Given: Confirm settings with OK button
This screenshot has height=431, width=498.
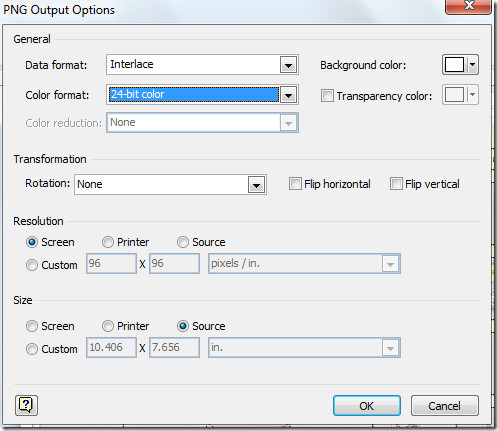Looking at the screenshot, I should [x=367, y=406].
